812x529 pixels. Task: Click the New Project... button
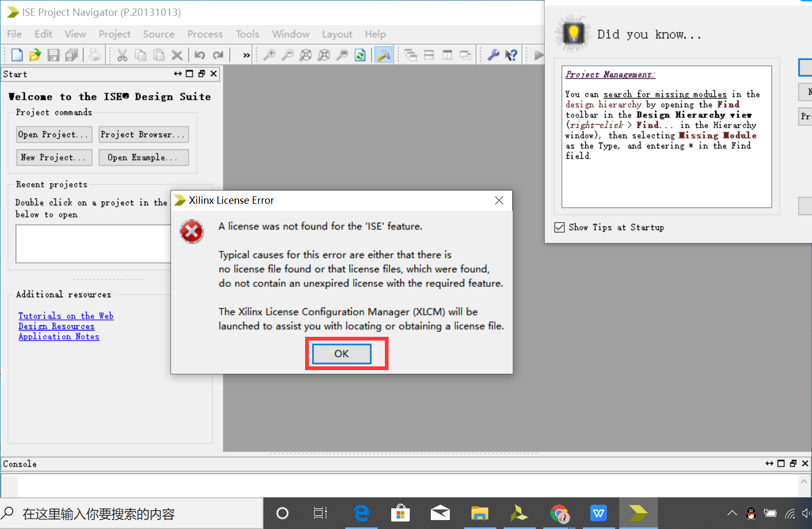pyautogui.click(x=54, y=157)
